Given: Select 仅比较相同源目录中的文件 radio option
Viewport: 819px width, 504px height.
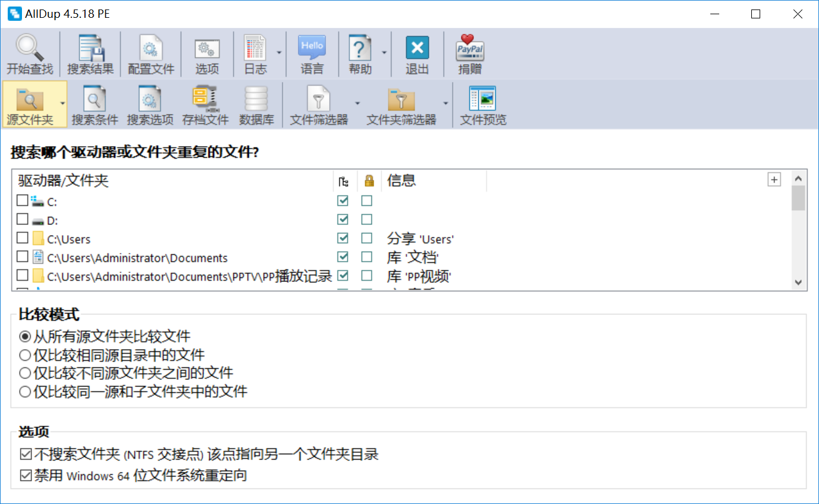Looking at the screenshot, I should 25,356.
